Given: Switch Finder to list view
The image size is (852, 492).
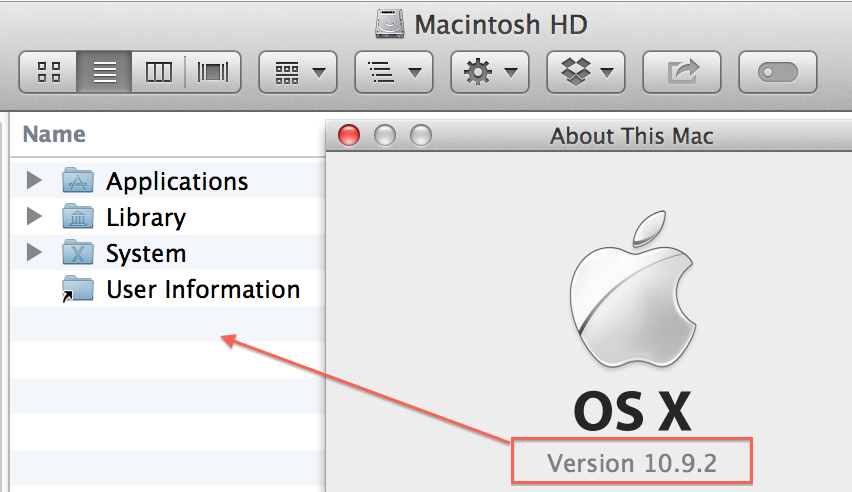Looking at the screenshot, I should 104,72.
